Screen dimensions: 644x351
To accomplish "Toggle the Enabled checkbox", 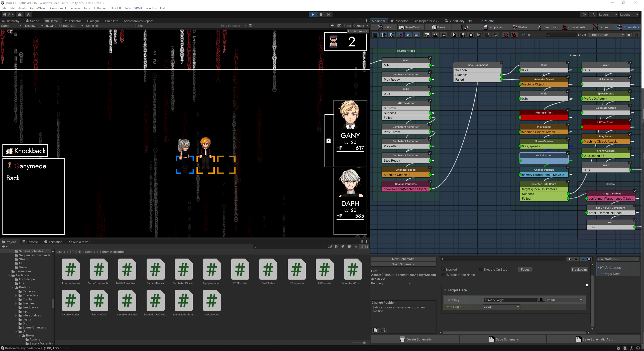I will 443,270.
